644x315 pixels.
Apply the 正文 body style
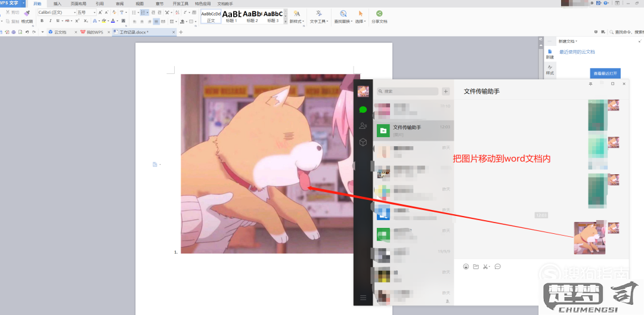[x=211, y=16]
